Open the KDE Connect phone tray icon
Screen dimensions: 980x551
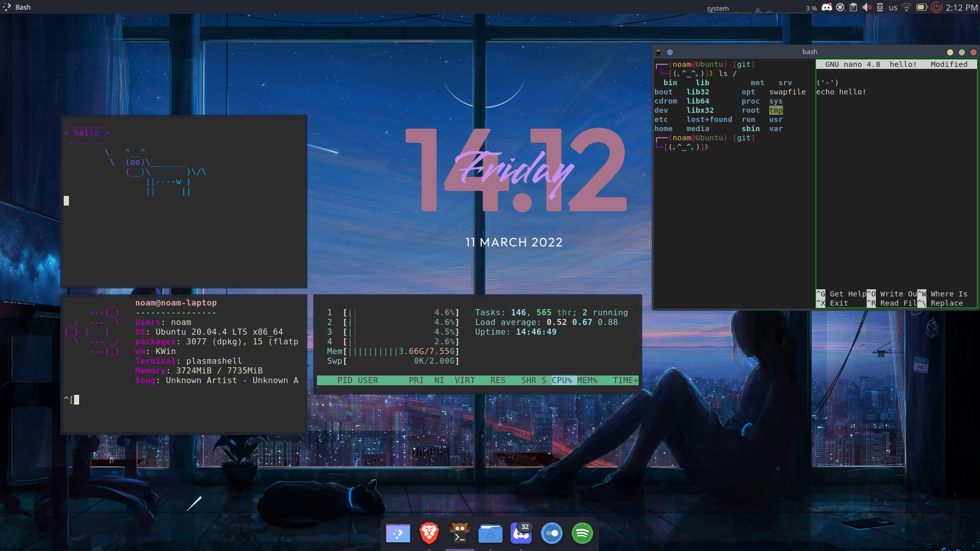pos(880,7)
